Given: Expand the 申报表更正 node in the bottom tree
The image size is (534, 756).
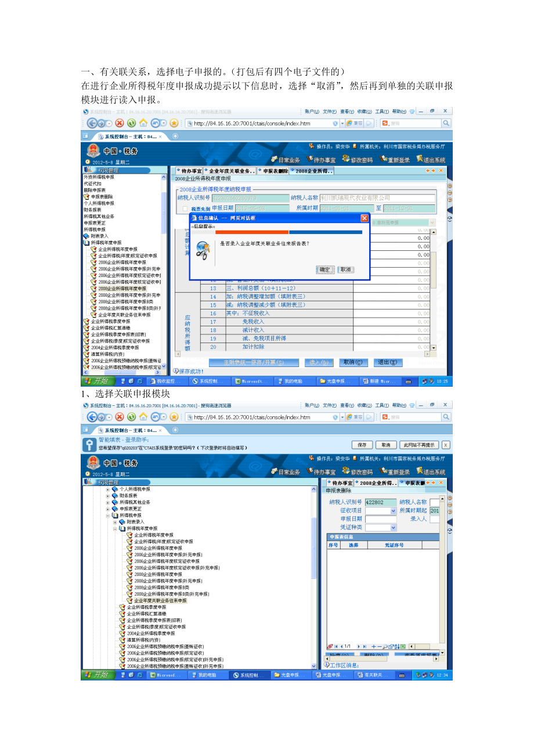Looking at the screenshot, I should (107, 509).
